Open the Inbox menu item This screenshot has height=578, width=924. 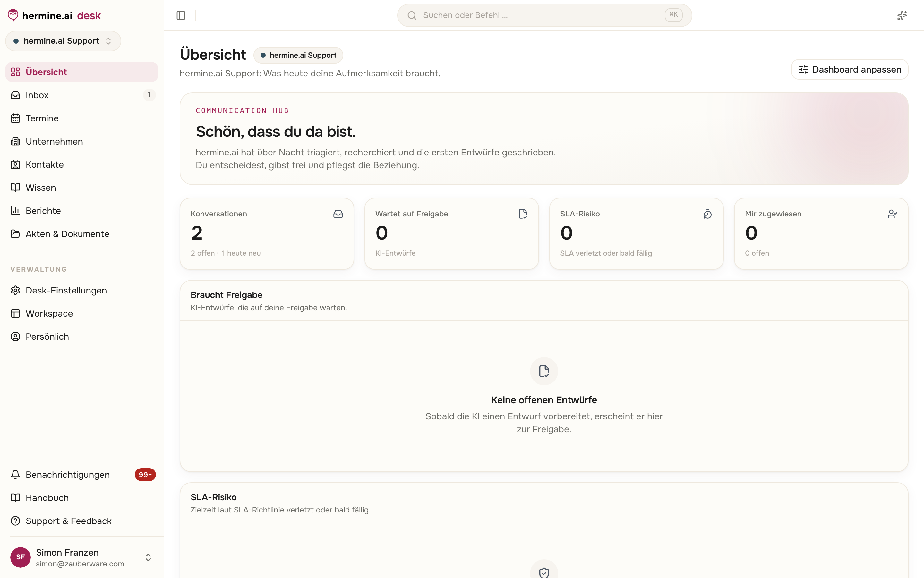point(82,95)
